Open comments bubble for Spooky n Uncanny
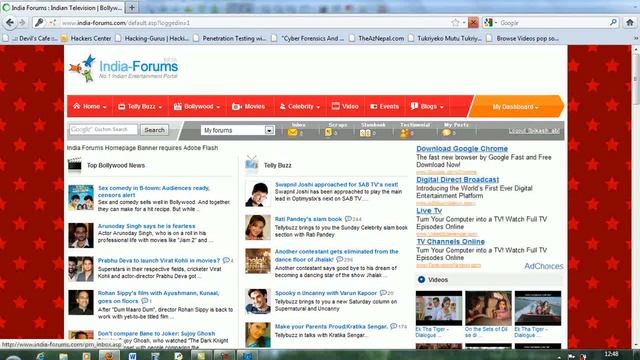The height and width of the screenshot is (360, 640). (x=383, y=293)
